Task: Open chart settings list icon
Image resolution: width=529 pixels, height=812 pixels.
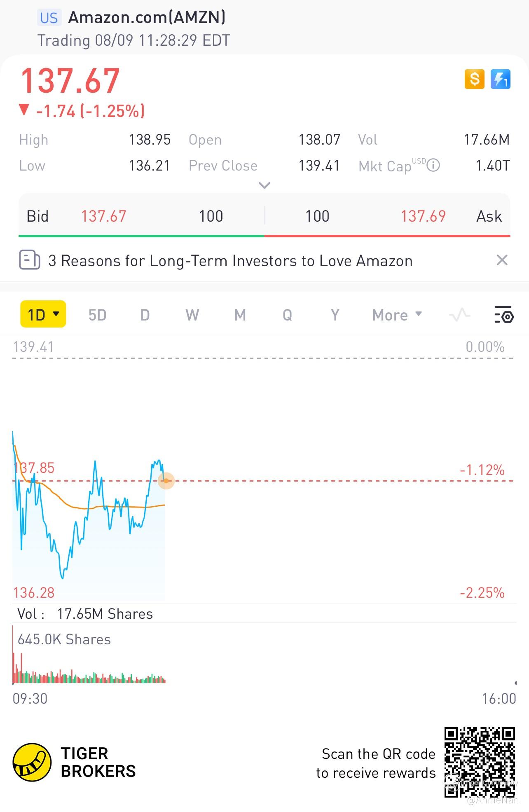Action: pyautogui.click(x=503, y=315)
